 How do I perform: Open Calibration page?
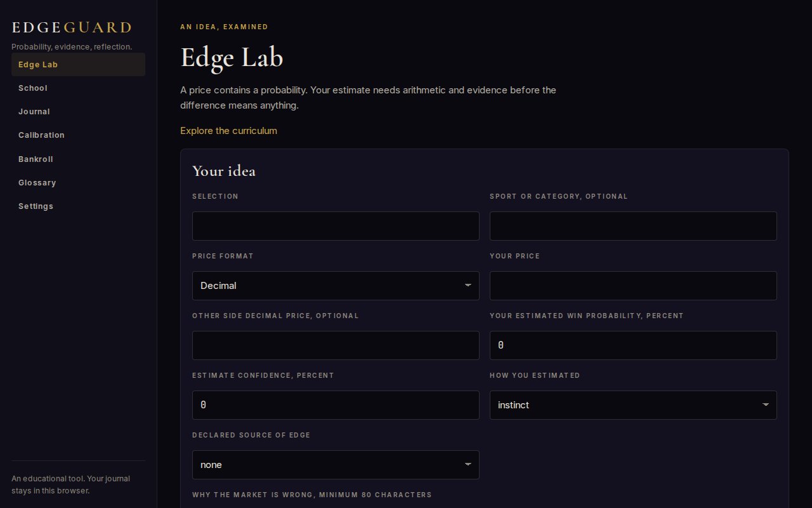coord(78,135)
